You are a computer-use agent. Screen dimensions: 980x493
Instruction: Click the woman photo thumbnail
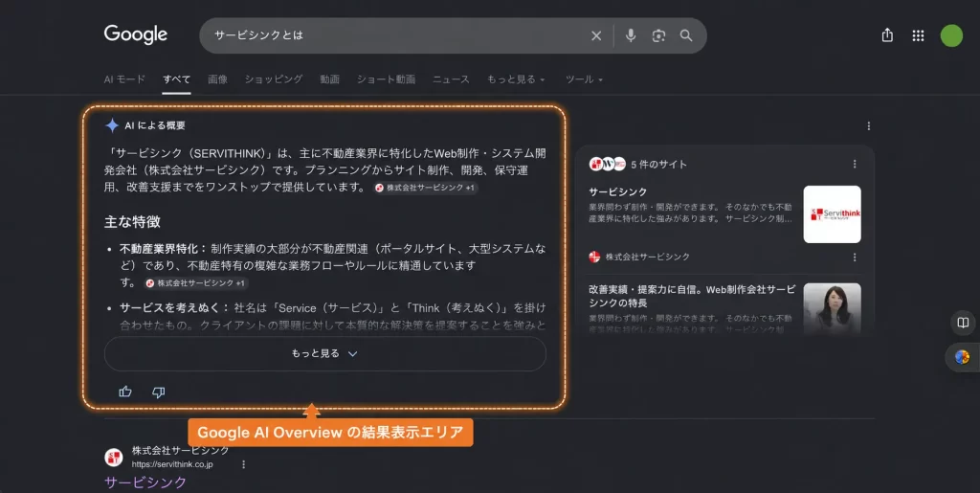tap(832, 309)
